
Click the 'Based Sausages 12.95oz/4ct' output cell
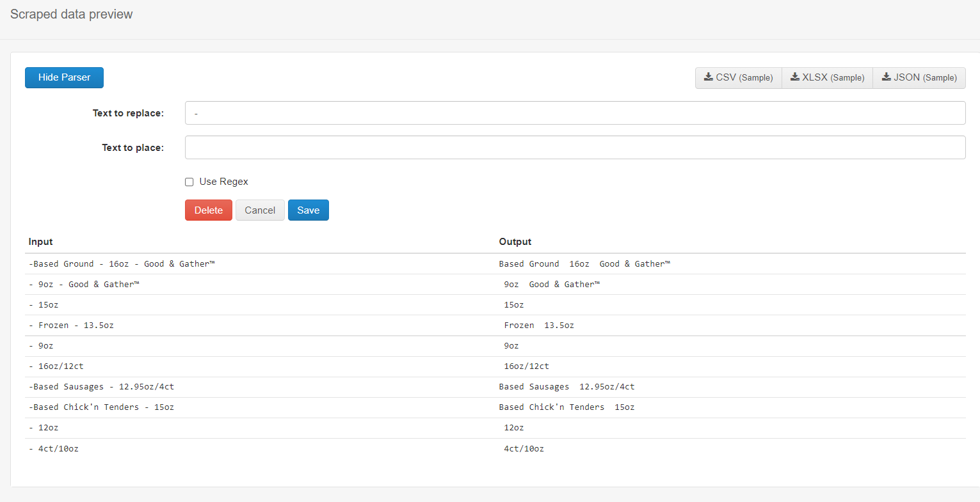(x=566, y=387)
